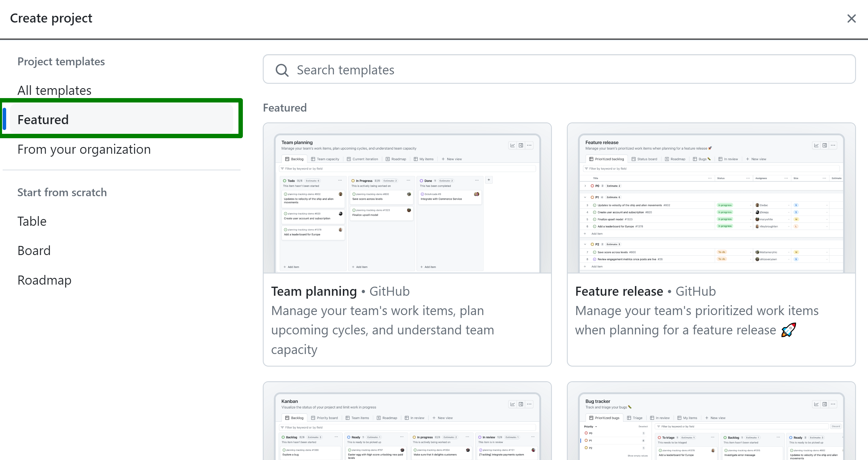Screen dimensions: 868x460
Task: Click In review tab in Kanban preview
Action: [415, 418]
